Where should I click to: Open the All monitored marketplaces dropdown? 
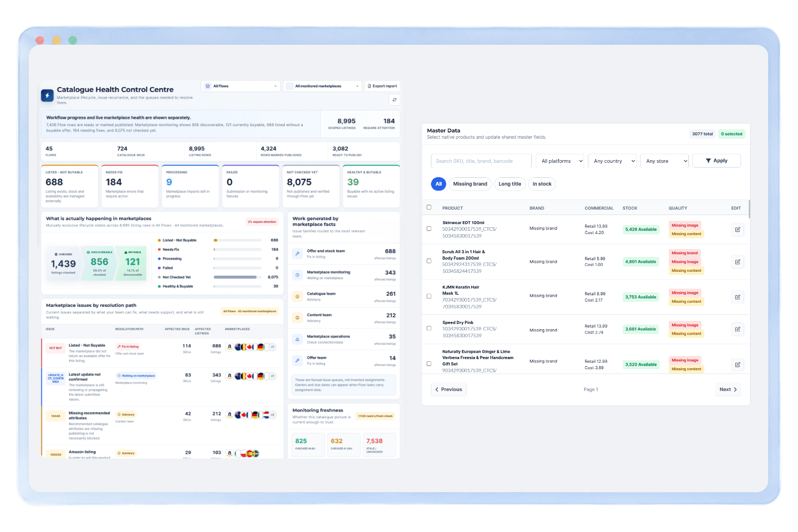click(x=322, y=86)
